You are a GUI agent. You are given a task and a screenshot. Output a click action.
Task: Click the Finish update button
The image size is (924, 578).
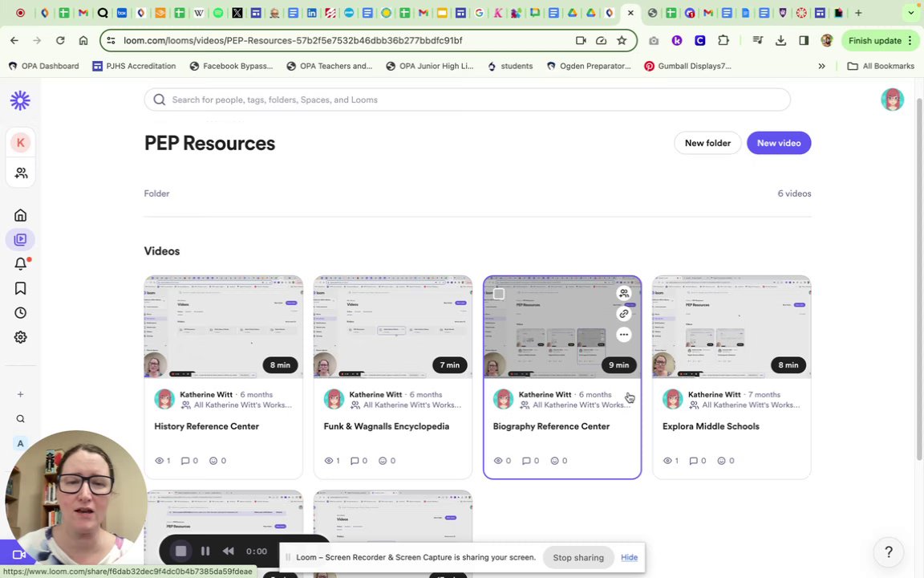[x=874, y=40]
